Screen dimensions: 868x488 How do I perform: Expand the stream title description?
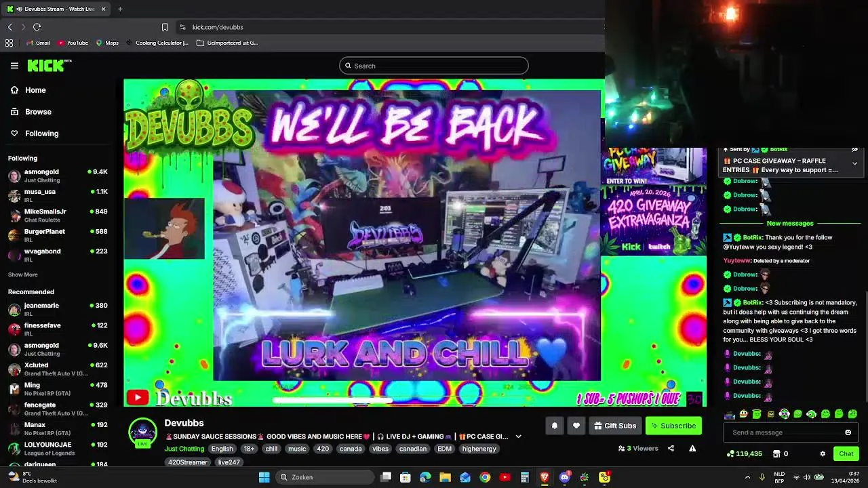click(x=518, y=437)
